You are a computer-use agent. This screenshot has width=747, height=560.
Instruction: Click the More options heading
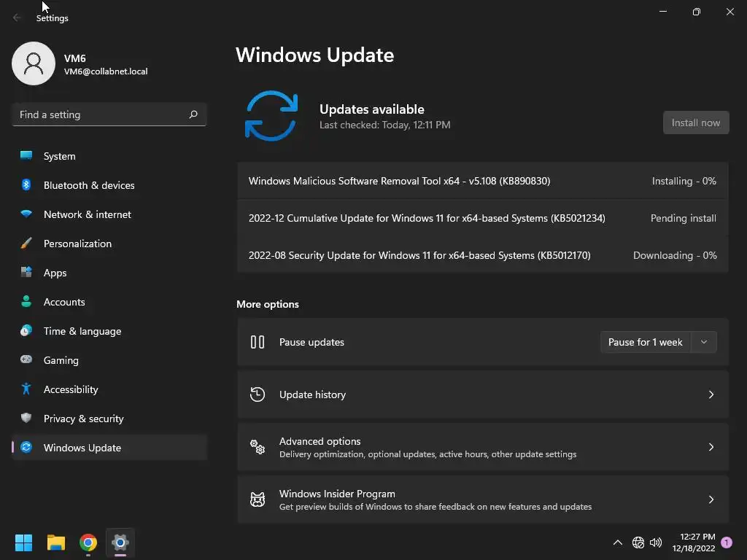[268, 304]
